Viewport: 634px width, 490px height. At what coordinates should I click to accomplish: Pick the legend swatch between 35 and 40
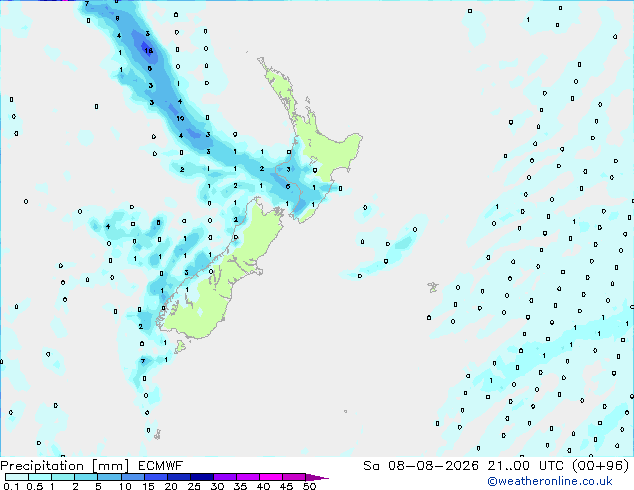(247, 477)
